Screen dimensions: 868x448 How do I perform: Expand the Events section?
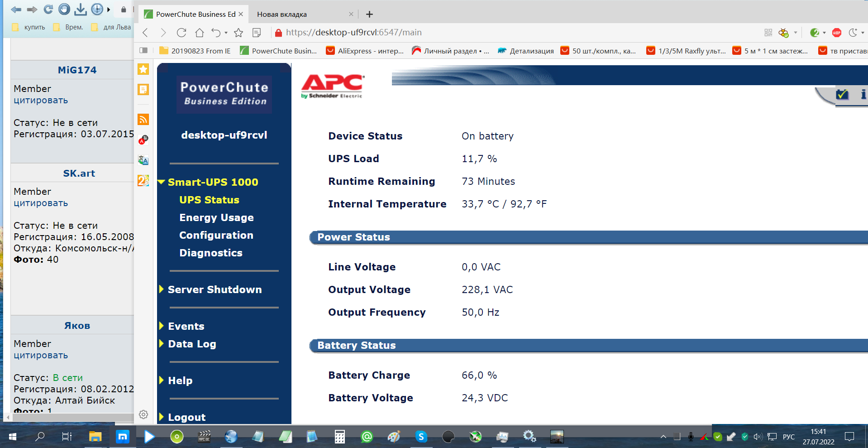(161, 326)
